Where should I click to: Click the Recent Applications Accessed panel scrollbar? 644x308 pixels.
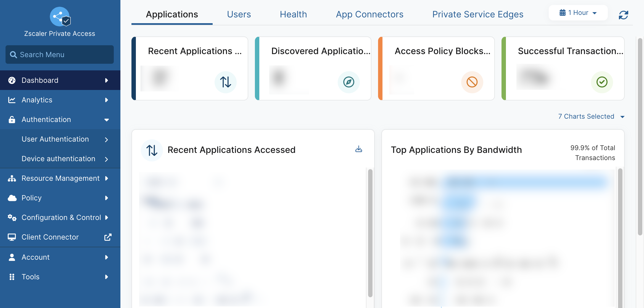[x=370, y=233]
